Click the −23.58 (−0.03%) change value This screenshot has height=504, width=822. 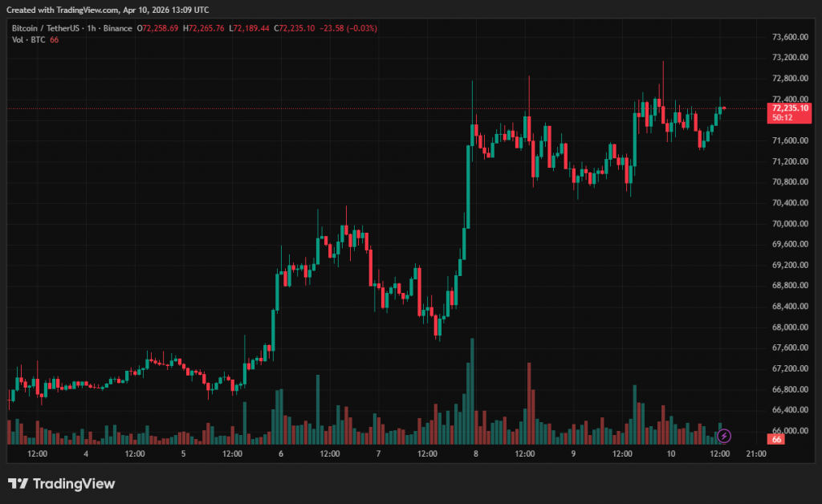(x=348, y=28)
